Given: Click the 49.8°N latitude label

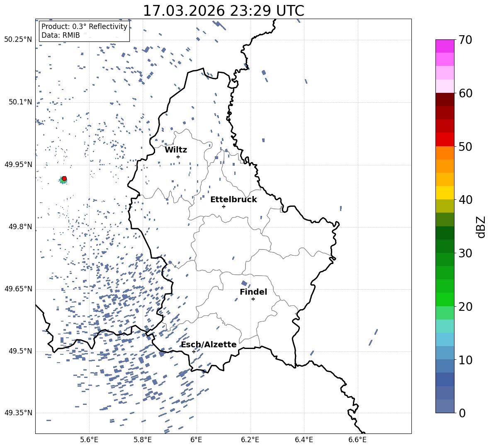Looking at the screenshot, I should point(20,227).
